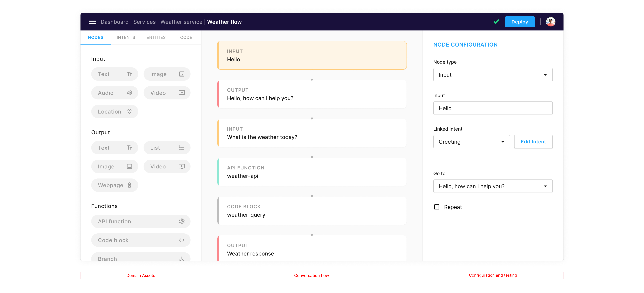644x293 pixels.
Task: Switch to the Entities tab
Action: [x=156, y=38]
